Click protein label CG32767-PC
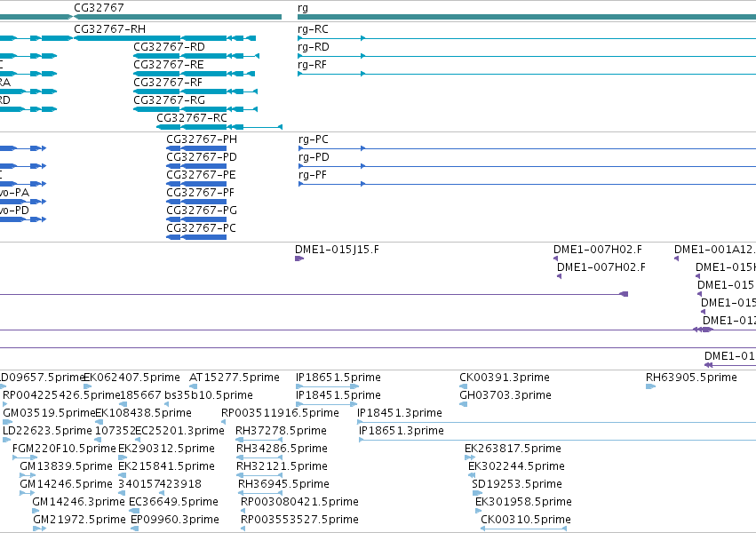Image resolution: width=756 pixels, height=533 pixels. pos(201,228)
